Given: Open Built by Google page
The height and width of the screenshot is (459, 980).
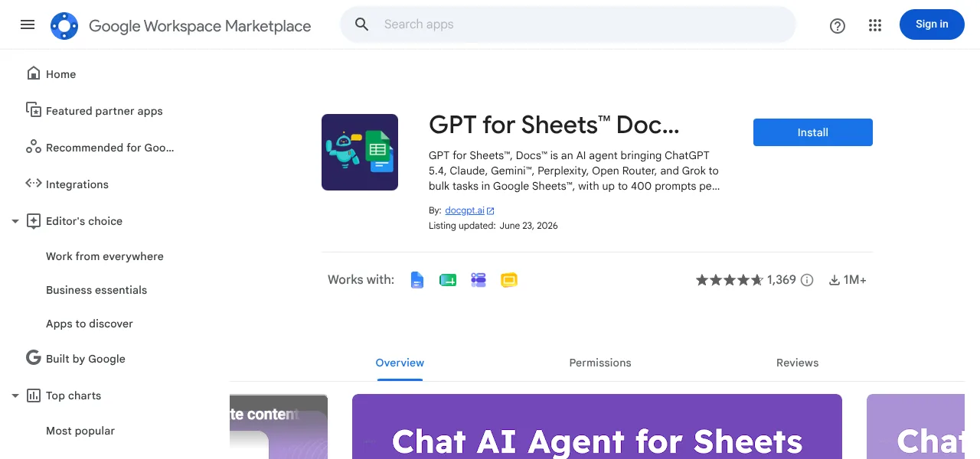Looking at the screenshot, I should (x=86, y=359).
